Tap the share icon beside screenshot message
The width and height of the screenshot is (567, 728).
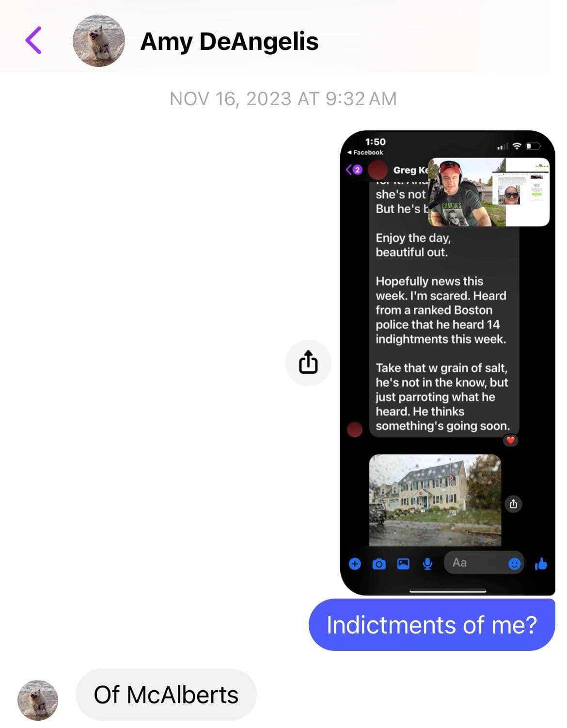click(308, 363)
